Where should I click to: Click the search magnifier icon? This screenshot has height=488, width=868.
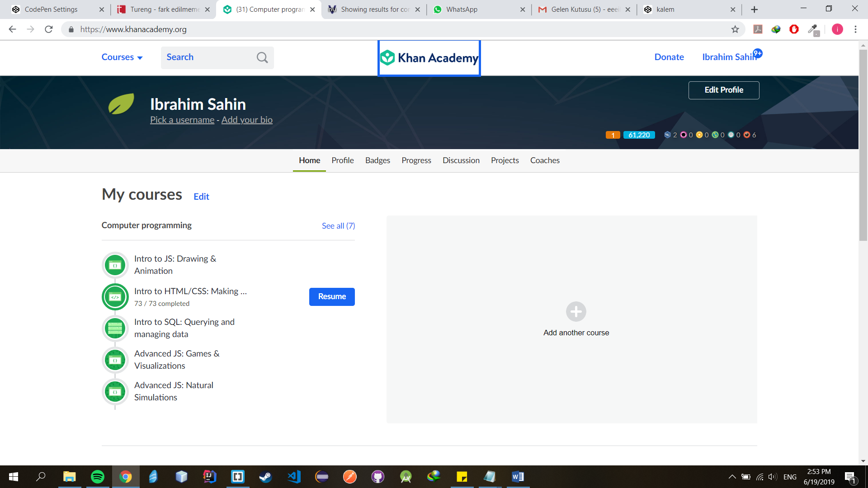point(262,57)
